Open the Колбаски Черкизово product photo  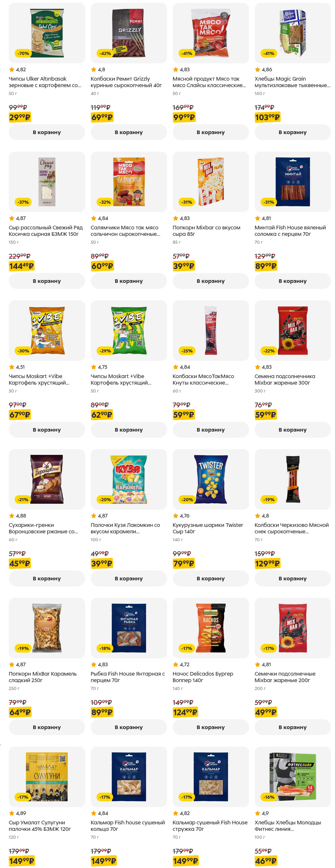pyautogui.click(x=292, y=479)
